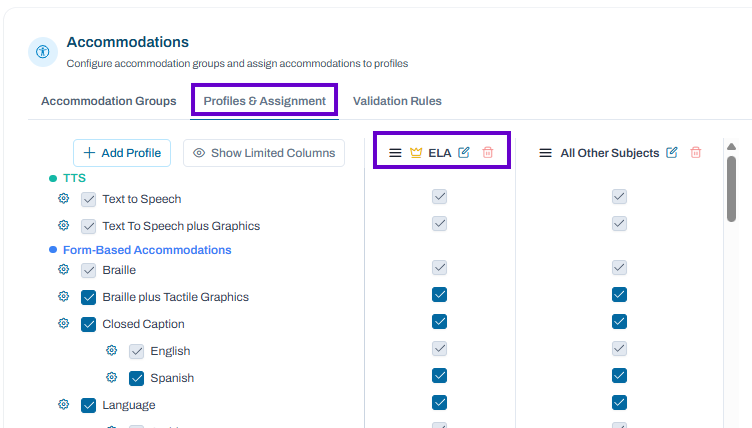The height and width of the screenshot is (428, 752).
Task: Toggle Text To Speech plus Graphics row checkbox
Action: [x=88, y=226]
